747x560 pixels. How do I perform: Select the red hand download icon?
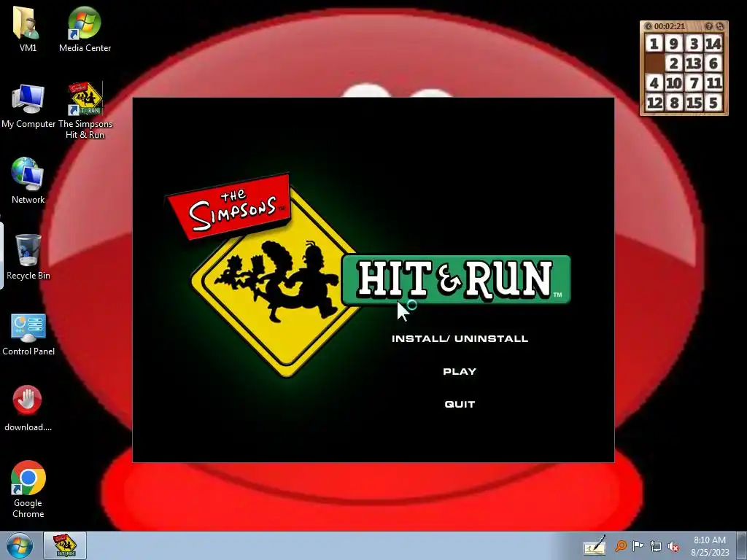(28, 408)
